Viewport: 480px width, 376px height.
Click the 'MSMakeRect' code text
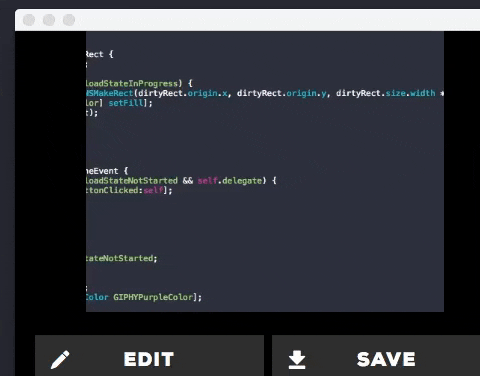pos(110,93)
